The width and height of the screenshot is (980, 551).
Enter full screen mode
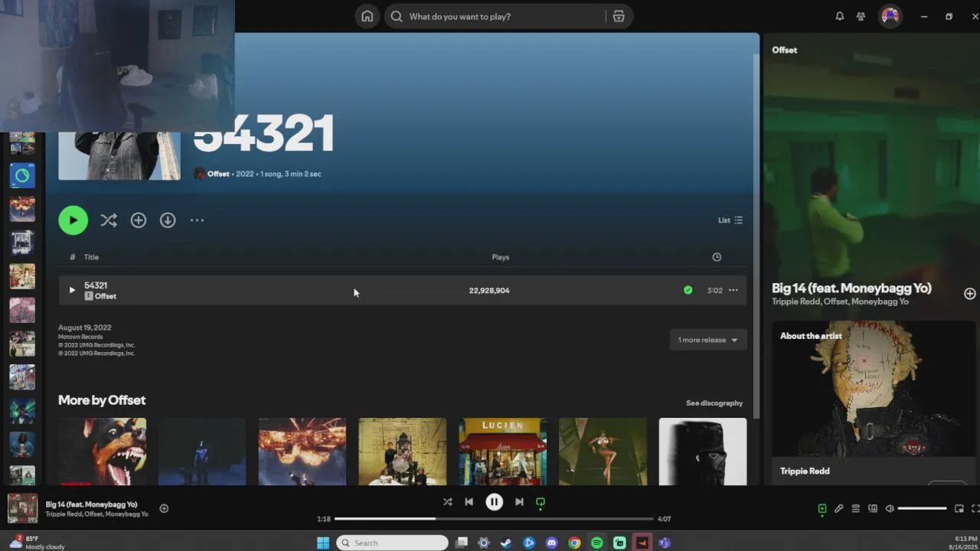click(975, 509)
